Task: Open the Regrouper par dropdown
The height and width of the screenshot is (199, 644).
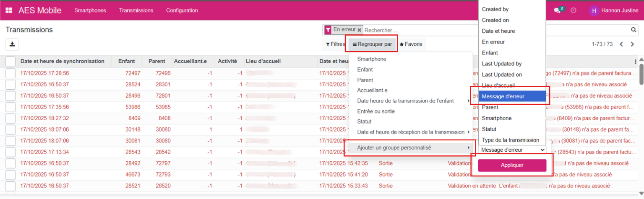Action: 372,44
